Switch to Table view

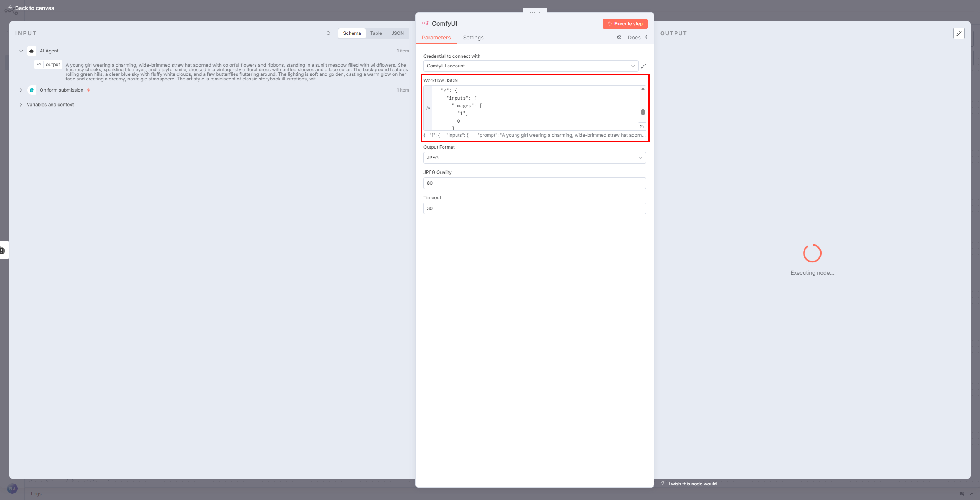[376, 34]
